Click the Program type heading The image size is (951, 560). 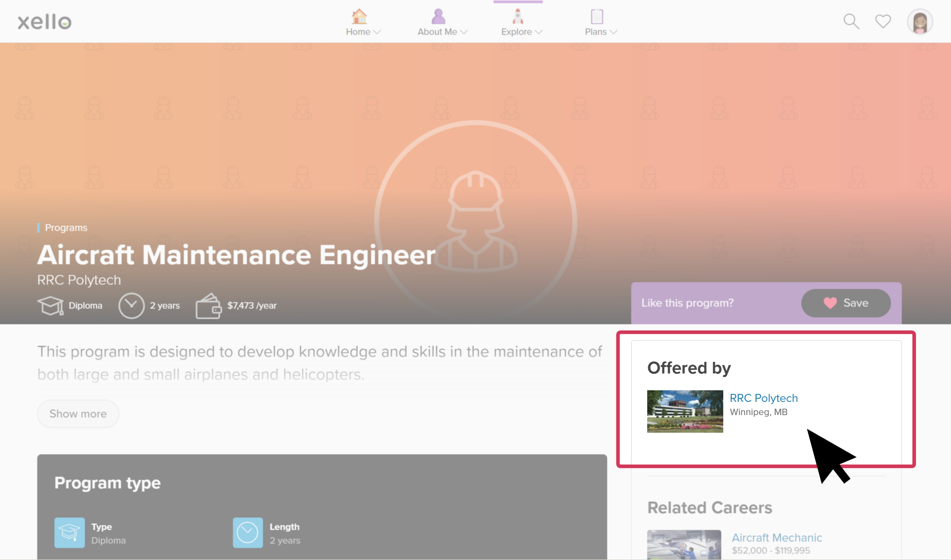tap(107, 483)
